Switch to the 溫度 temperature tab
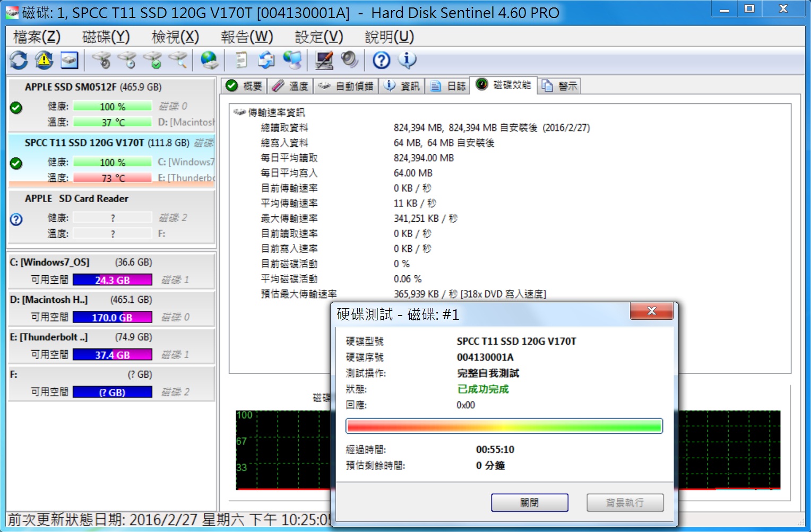The image size is (811, 532). (x=290, y=86)
